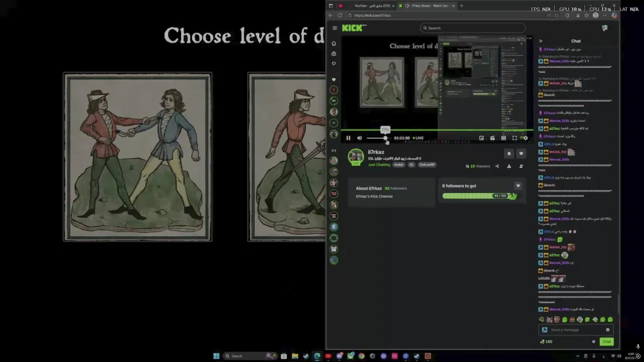This screenshot has width=644, height=362.
Task: Click the Send a message chat input
Action: click(576, 330)
